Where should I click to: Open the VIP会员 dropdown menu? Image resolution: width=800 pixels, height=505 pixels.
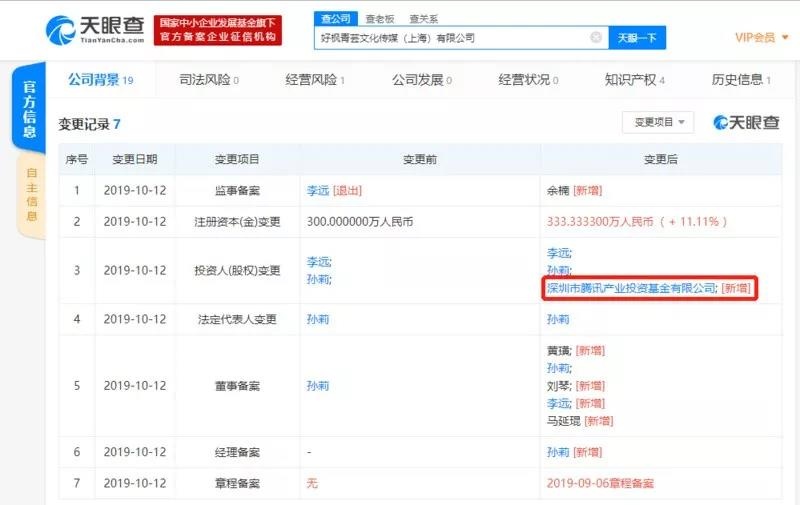pyautogui.click(x=759, y=37)
